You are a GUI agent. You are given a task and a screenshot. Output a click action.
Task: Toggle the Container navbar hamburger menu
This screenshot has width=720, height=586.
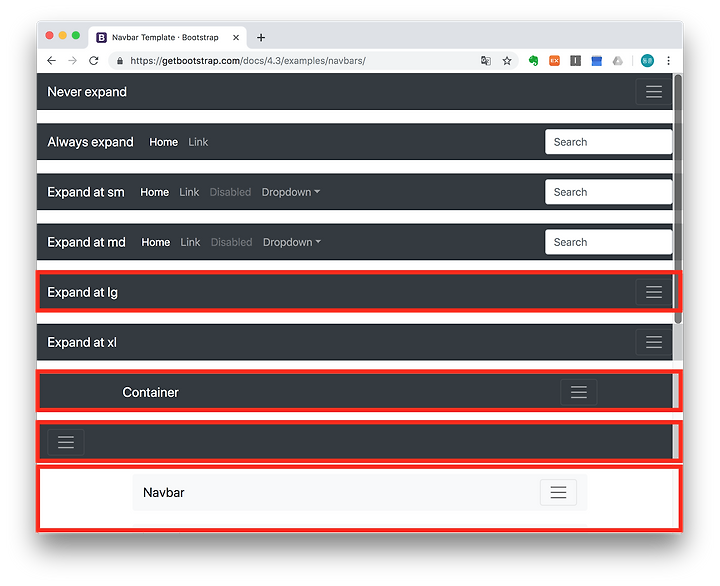click(x=579, y=392)
